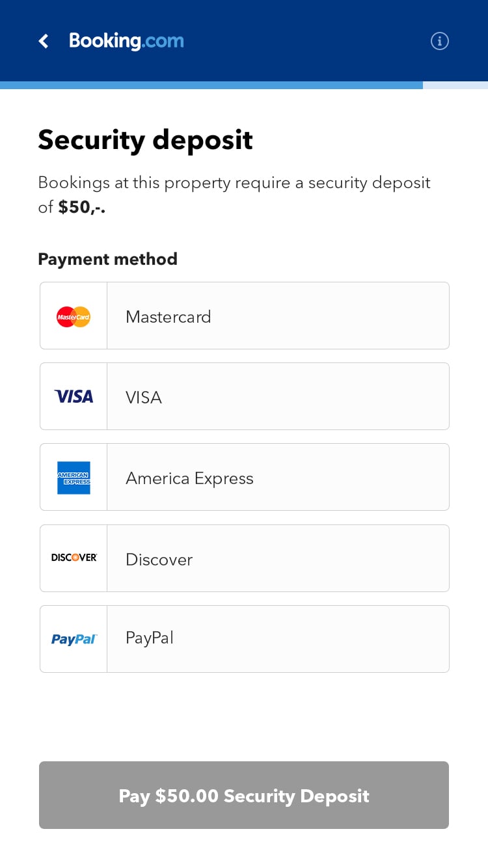Viewport: 488px width, 868px height.
Task: Choose PayPal for the deposit
Action: 277,638
